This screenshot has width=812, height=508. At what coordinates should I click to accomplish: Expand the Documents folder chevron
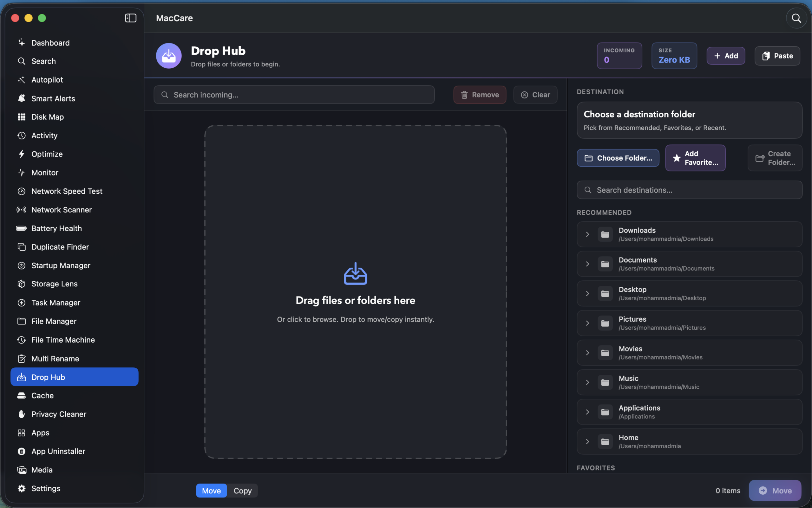[587, 264]
